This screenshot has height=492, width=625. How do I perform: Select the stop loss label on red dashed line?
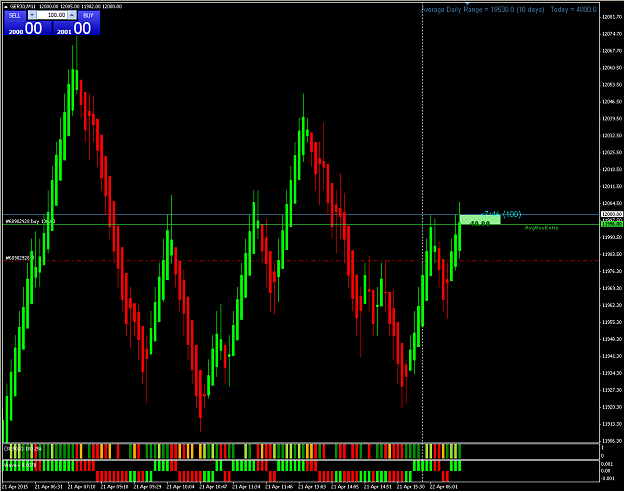20,258
